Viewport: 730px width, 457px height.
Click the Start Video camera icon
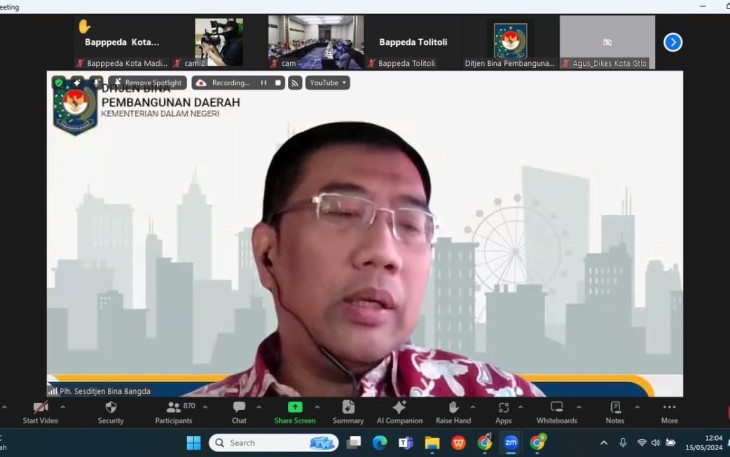[x=41, y=408]
